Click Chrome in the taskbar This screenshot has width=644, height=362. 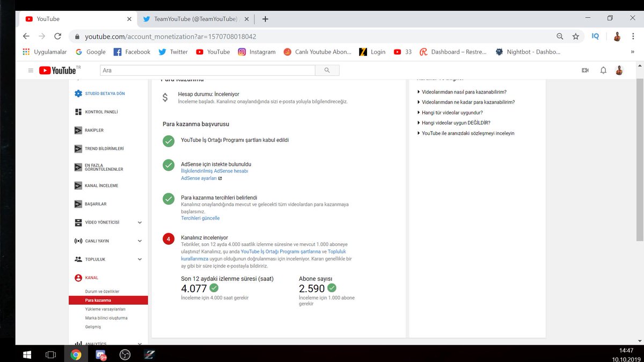point(76,354)
